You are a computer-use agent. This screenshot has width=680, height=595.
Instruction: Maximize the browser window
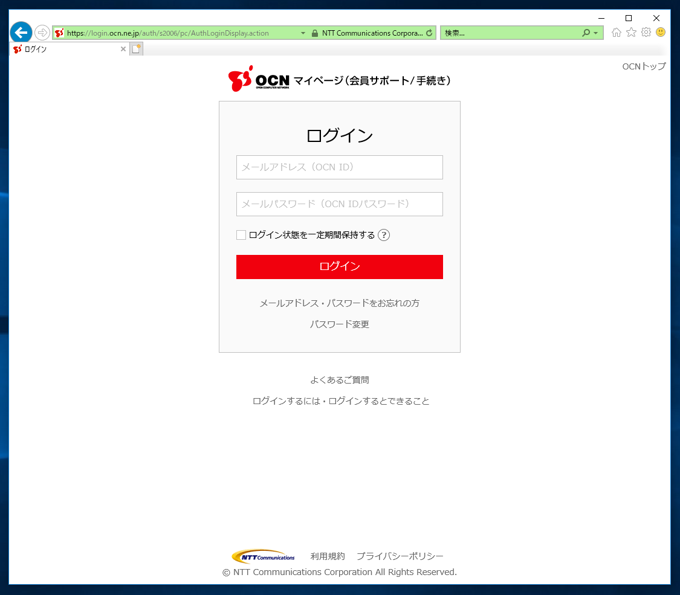point(628,18)
